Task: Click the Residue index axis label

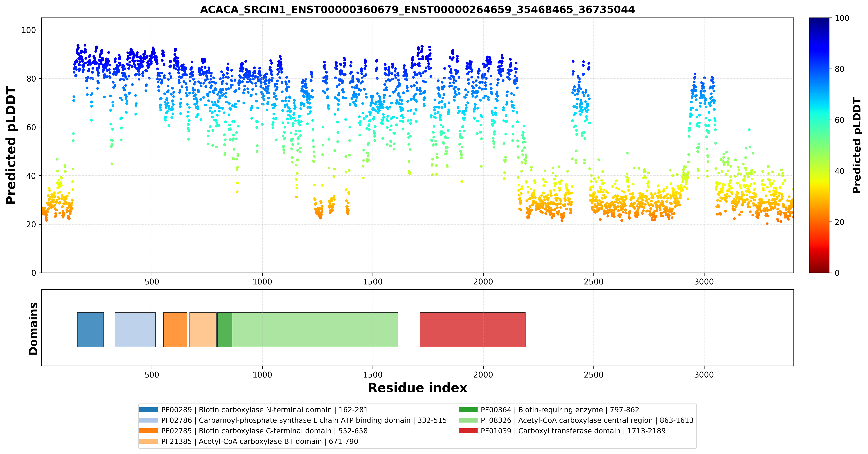Action: [x=418, y=388]
